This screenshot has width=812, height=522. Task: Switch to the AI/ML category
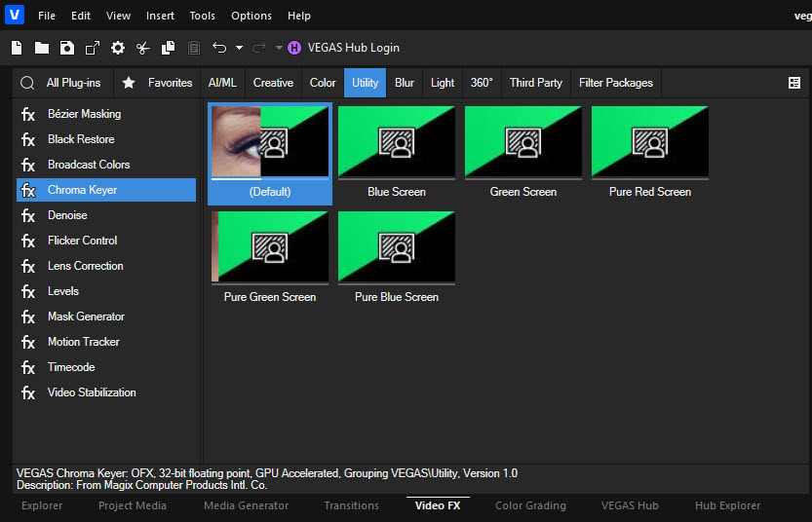pos(222,83)
